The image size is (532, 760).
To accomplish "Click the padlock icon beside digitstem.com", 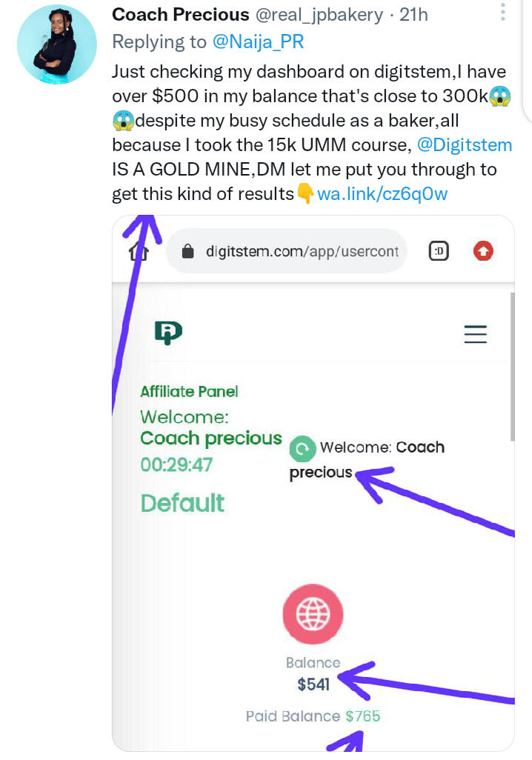I will [x=188, y=252].
